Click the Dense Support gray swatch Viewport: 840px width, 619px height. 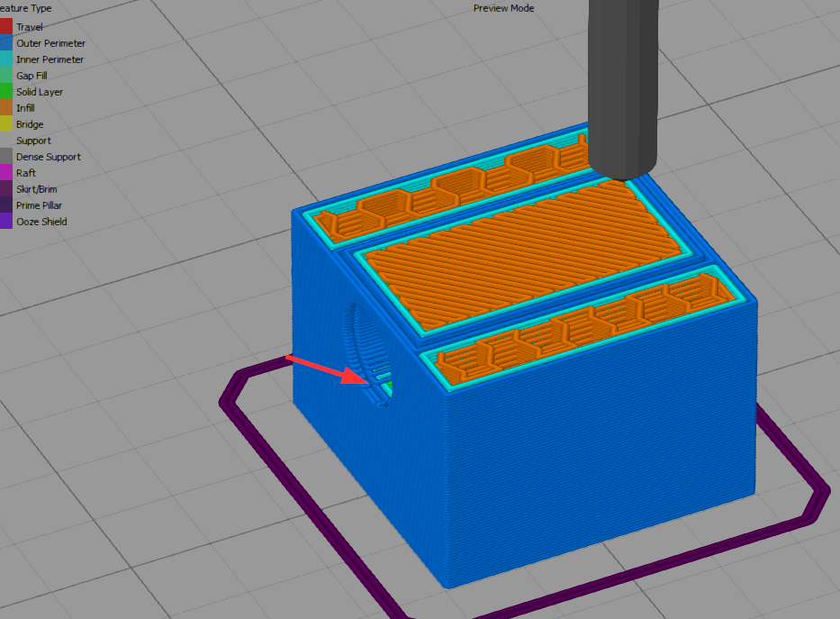coord(6,157)
